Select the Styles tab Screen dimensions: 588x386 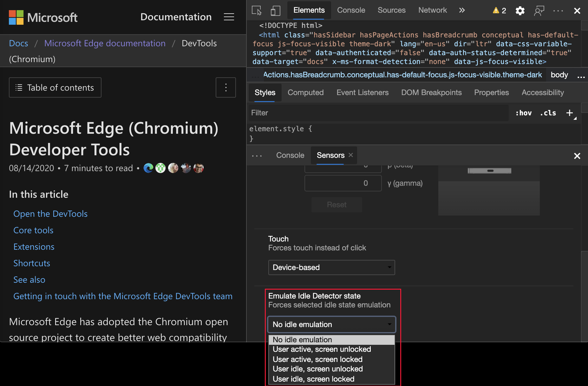(265, 93)
